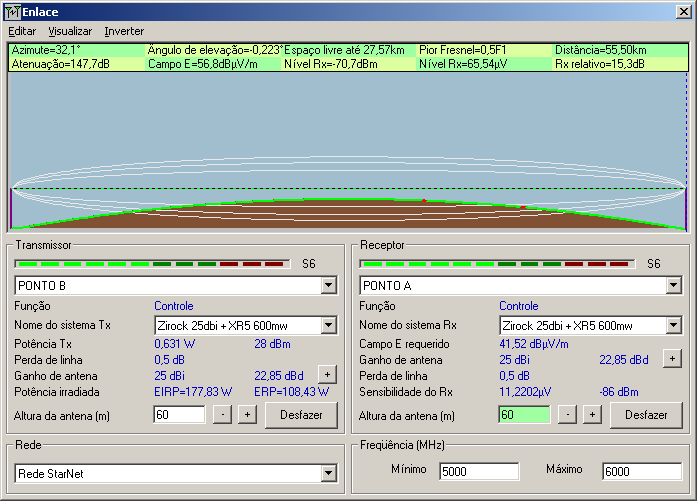Open the Visualizar menu
697x502 pixels.
click(x=70, y=31)
